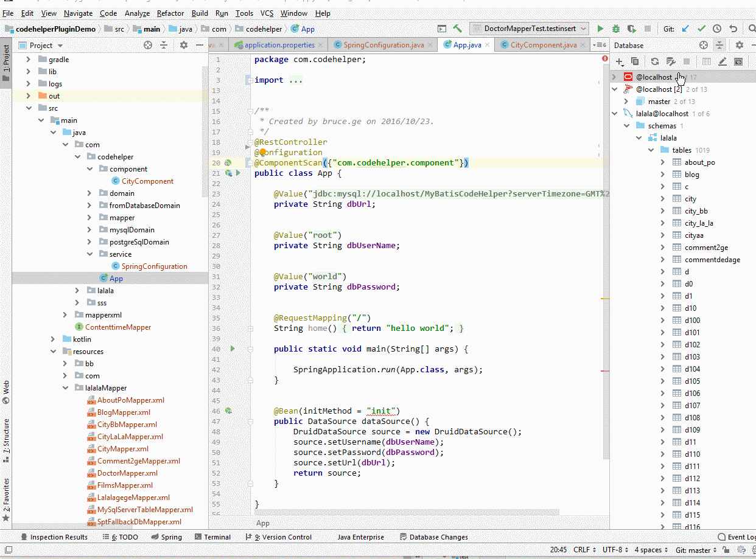Click the Git commit checkmark icon
The image size is (756, 559).
(x=701, y=29)
